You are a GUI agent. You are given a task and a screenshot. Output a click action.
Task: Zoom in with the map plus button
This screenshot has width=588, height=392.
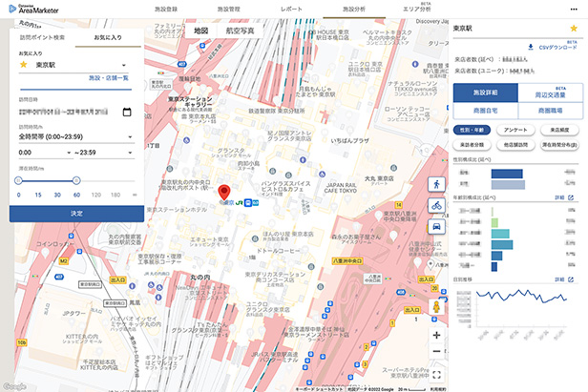click(436, 336)
